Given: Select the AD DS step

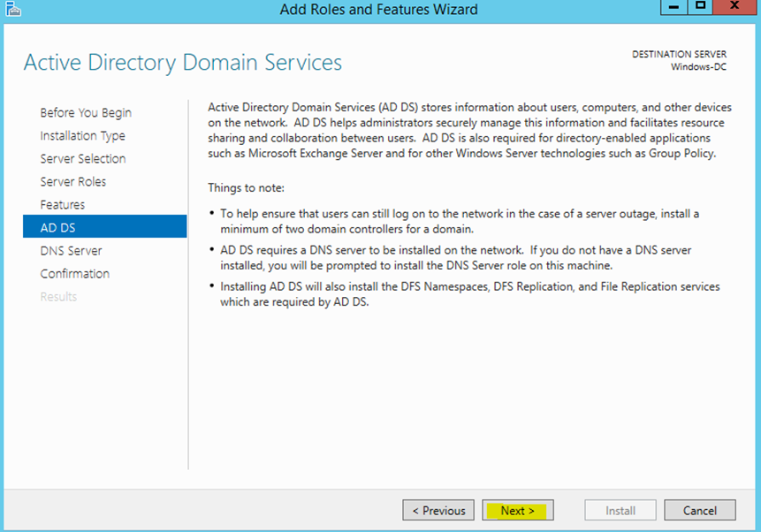Looking at the screenshot, I should coord(105,226).
